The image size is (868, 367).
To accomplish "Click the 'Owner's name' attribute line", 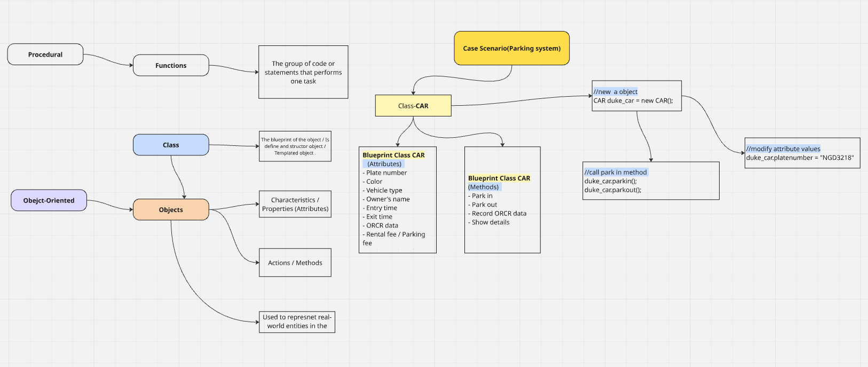I will coord(386,199).
